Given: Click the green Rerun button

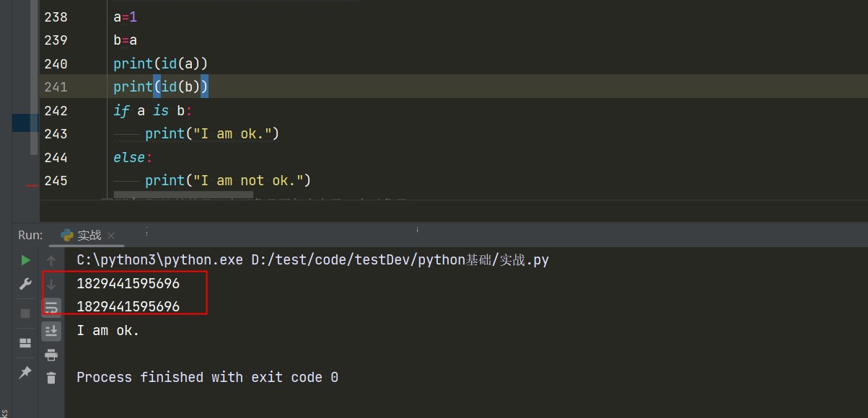Looking at the screenshot, I should click(x=25, y=259).
